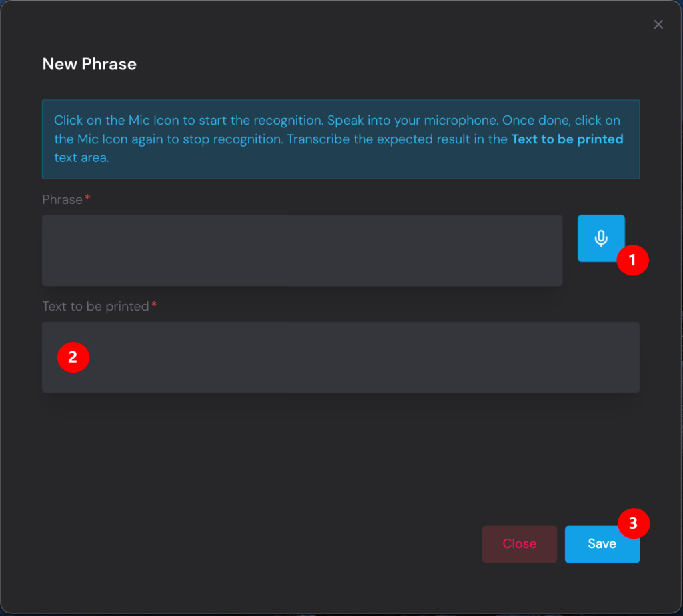Click the word "Transcribe" in the info banner
The image size is (683, 616).
316,139
